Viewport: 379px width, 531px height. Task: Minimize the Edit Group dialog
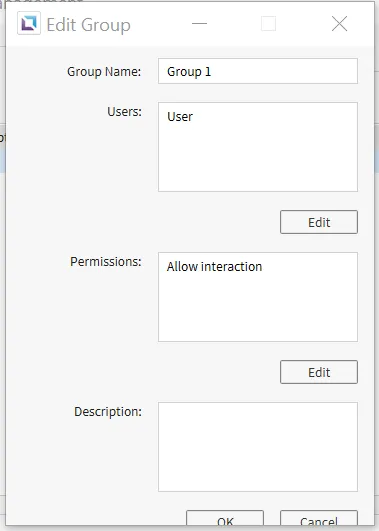(x=199, y=23)
